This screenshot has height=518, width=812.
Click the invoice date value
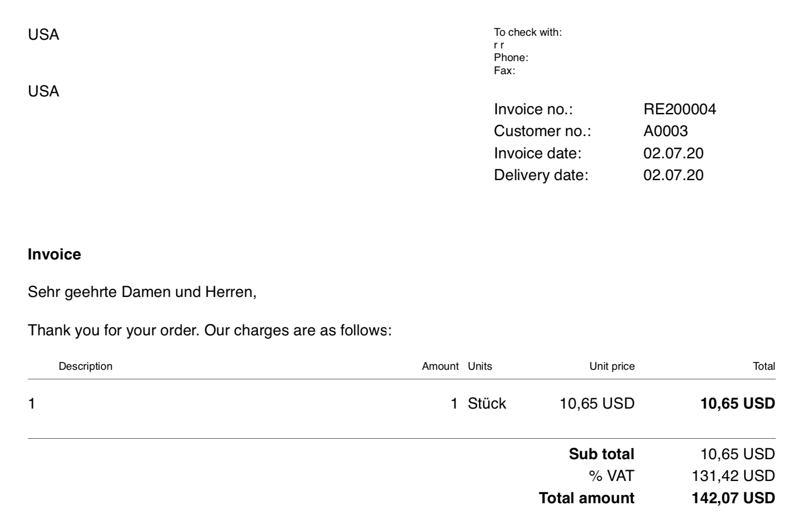(x=673, y=153)
